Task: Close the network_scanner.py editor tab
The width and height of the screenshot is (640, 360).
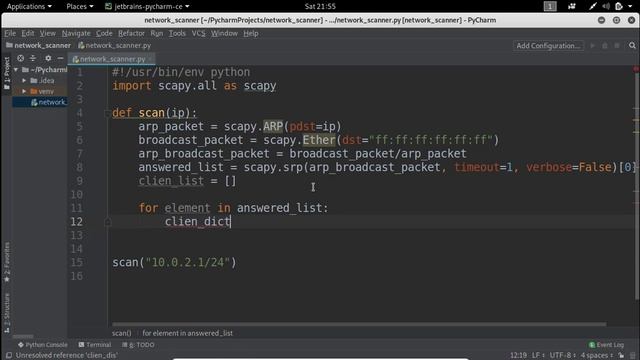Action: (150, 59)
